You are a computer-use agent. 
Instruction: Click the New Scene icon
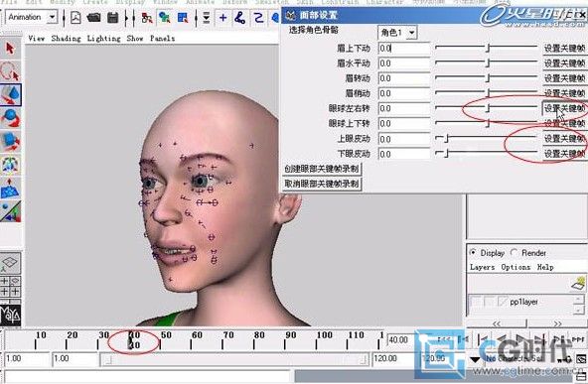[75, 18]
